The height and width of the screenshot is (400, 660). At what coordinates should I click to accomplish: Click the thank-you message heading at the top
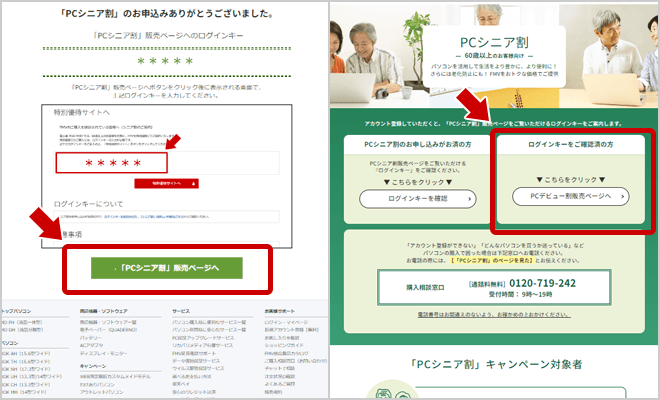coord(167,14)
